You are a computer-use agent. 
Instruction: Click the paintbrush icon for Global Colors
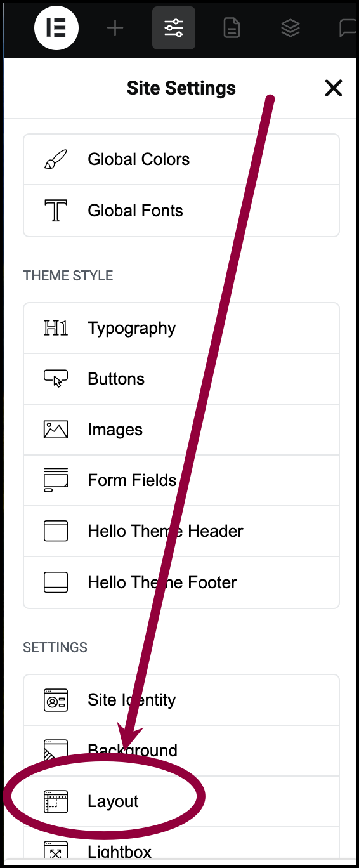[56, 159]
